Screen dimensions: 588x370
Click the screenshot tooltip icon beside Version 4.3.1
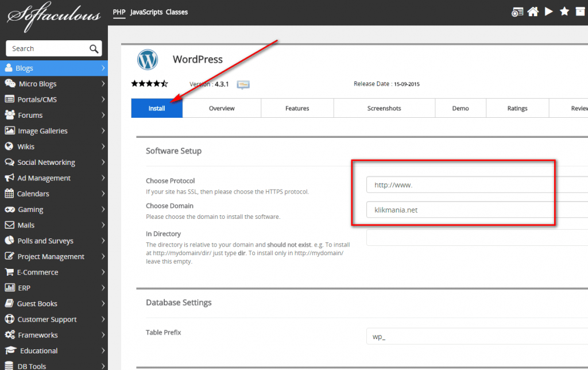242,84
